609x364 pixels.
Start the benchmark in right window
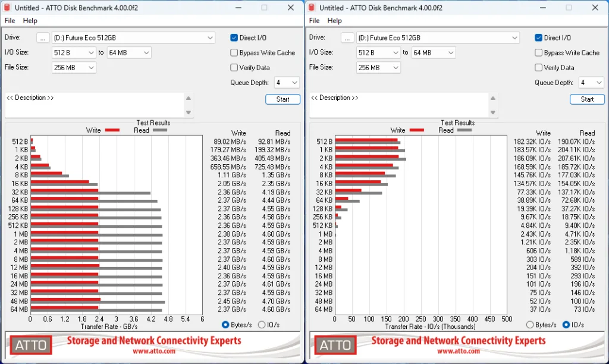[x=587, y=99]
